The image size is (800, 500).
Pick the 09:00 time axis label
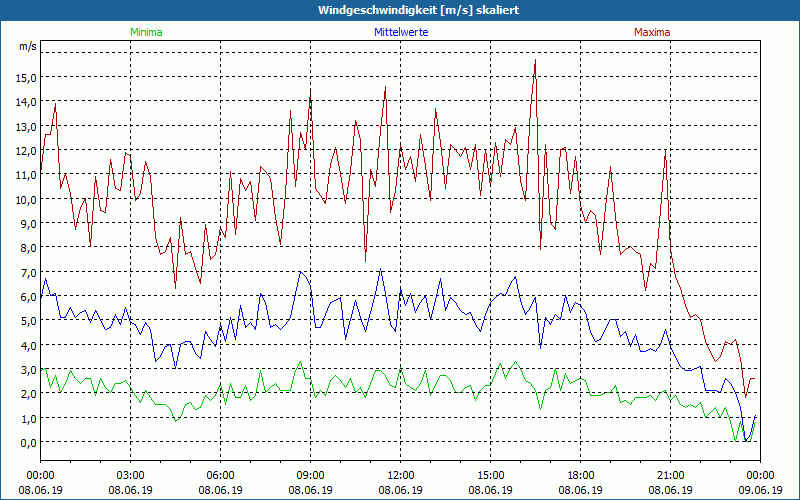311,475
